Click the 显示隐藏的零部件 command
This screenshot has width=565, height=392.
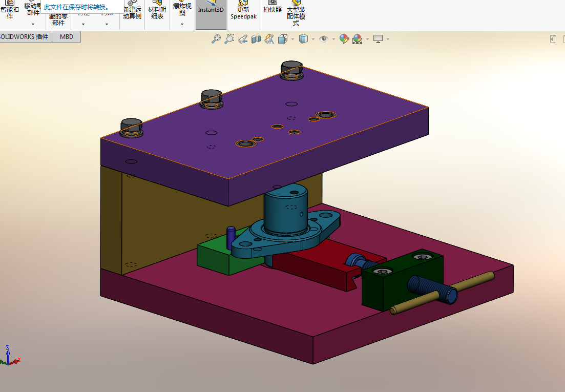(x=58, y=19)
